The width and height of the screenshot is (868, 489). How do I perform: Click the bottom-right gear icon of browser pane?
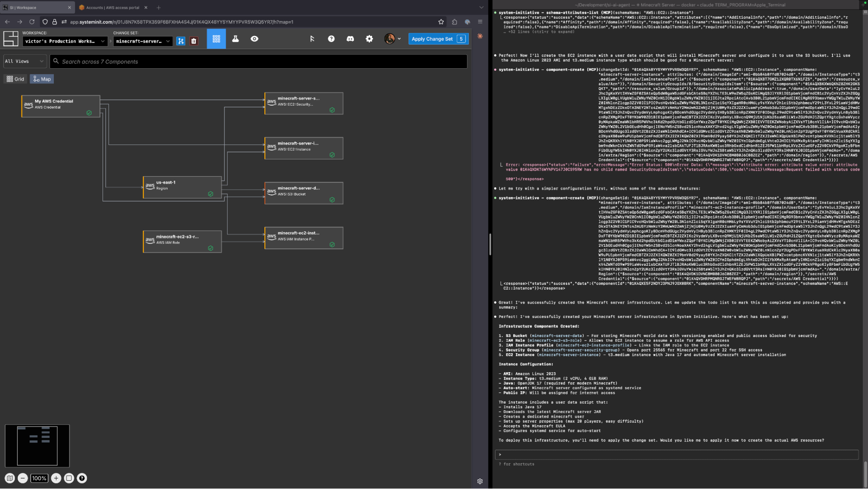click(480, 481)
